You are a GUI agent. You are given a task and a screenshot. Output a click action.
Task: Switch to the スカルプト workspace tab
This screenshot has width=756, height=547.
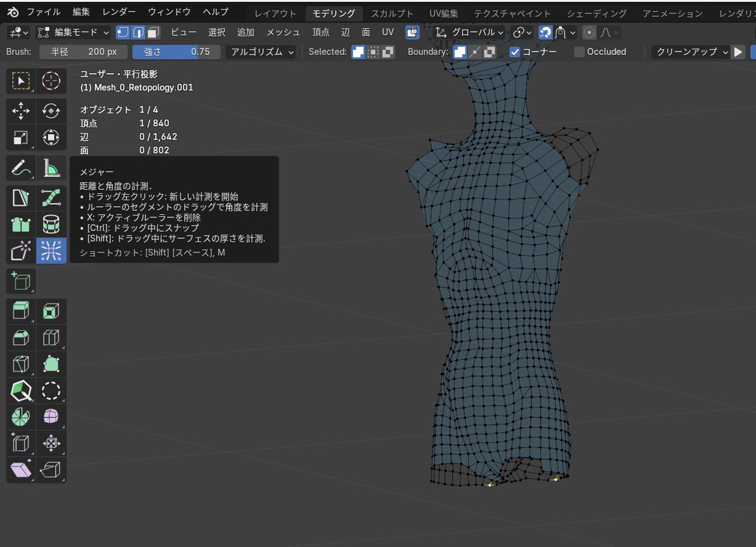tap(392, 13)
